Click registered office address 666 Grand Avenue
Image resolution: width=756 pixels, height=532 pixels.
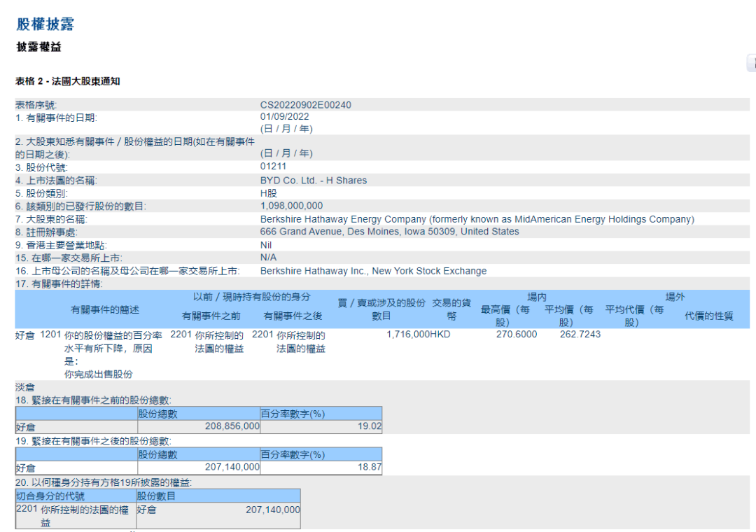(390, 232)
